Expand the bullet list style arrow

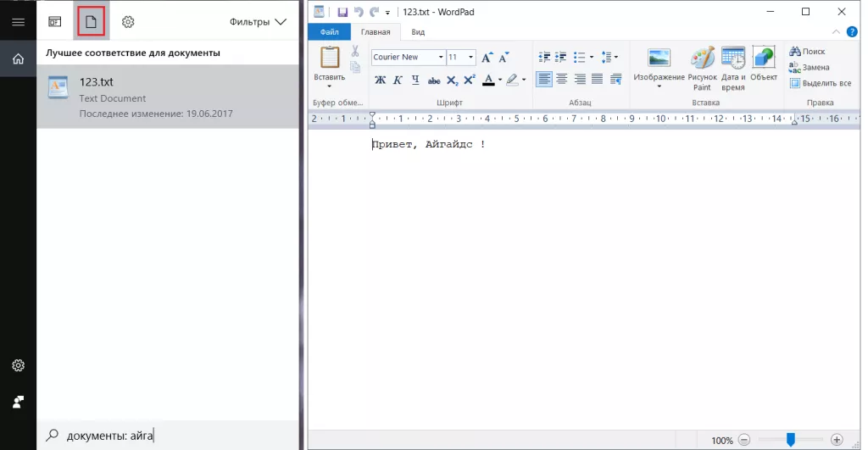[591, 57]
